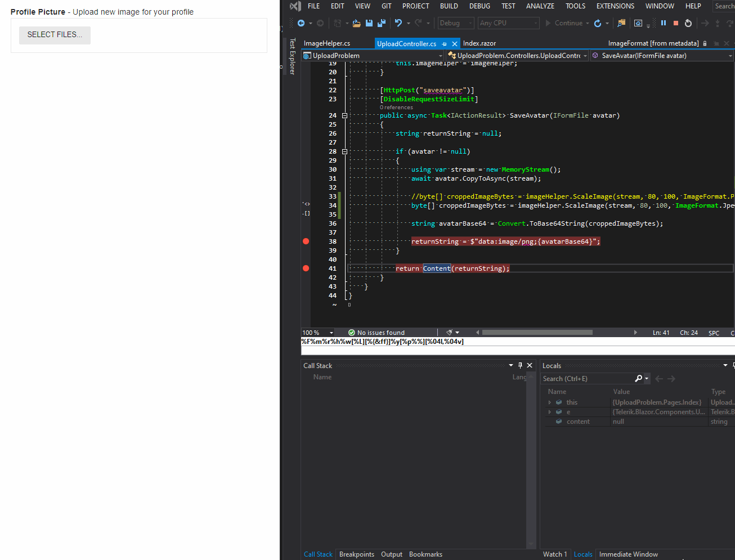The width and height of the screenshot is (735, 560).
Task: Click the Restart debugging icon
Action: [x=688, y=23]
